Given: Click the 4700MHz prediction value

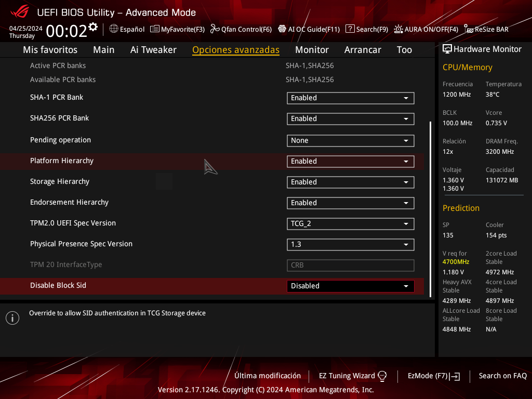Looking at the screenshot, I should 456,262.
